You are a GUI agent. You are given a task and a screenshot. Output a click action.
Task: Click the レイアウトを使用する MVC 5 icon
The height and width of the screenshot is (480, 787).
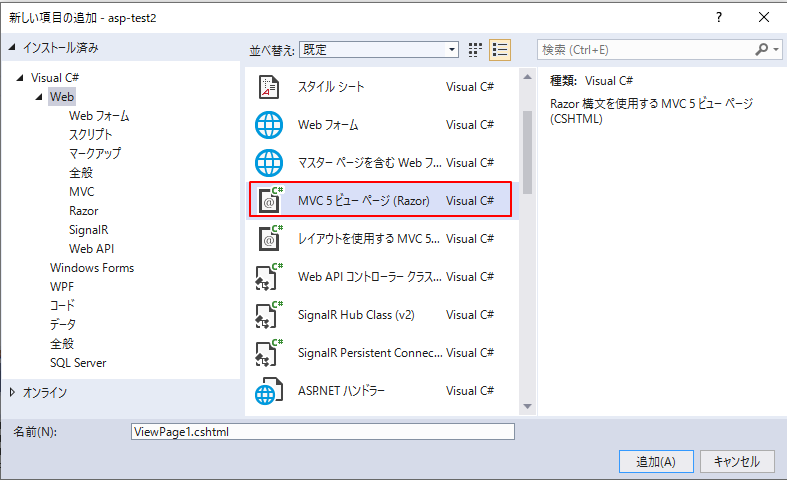pos(271,238)
